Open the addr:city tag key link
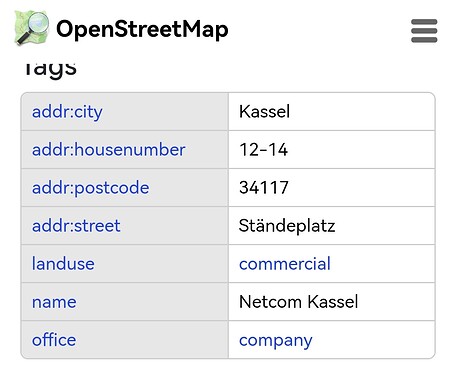 pyautogui.click(x=67, y=112)
